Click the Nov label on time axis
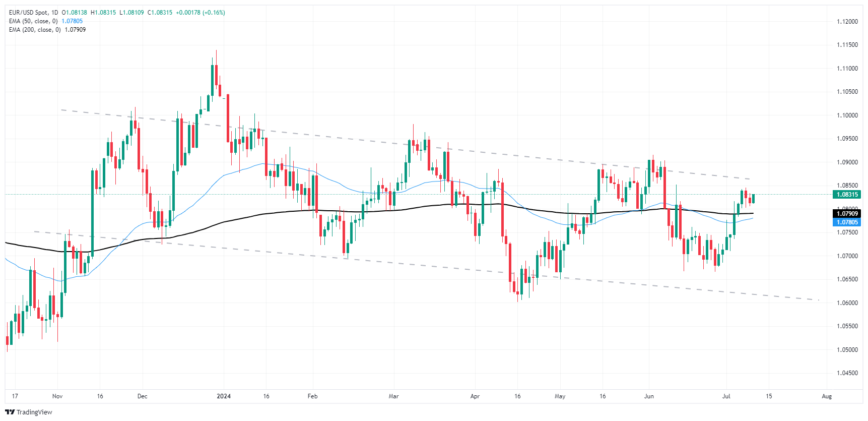The height and width of the screenshot is (421, 868). tap(57, 396)
